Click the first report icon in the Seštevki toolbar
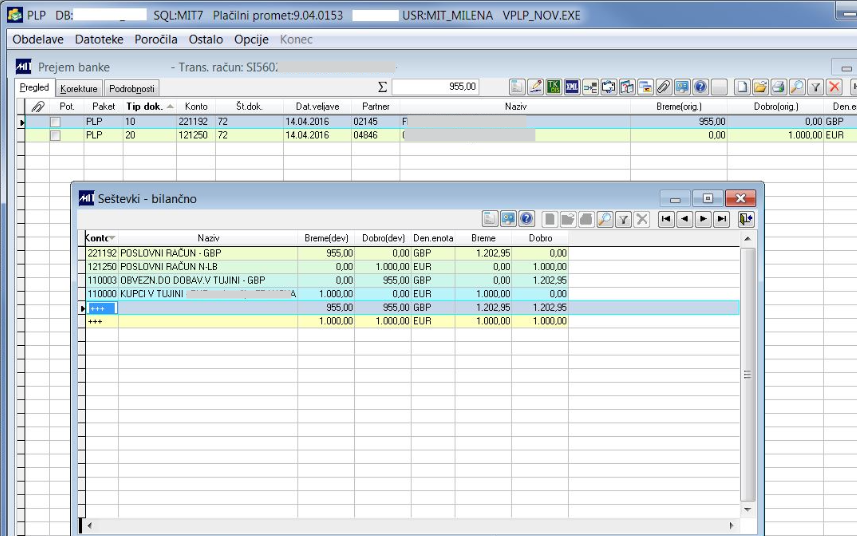This screenshot has width=857, height=536. (x=490, y=219)
